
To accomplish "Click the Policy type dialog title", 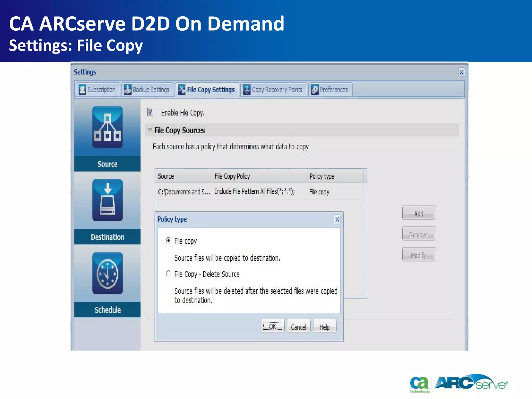I will 172,219.
